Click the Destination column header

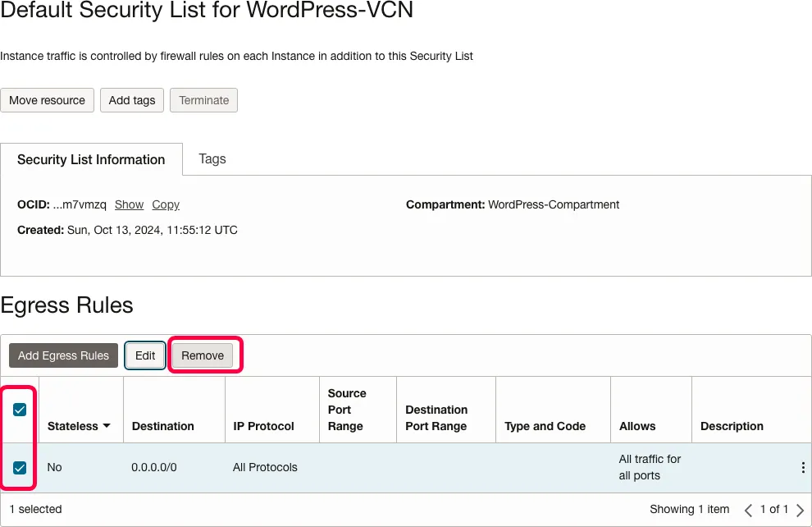(162, 427)
